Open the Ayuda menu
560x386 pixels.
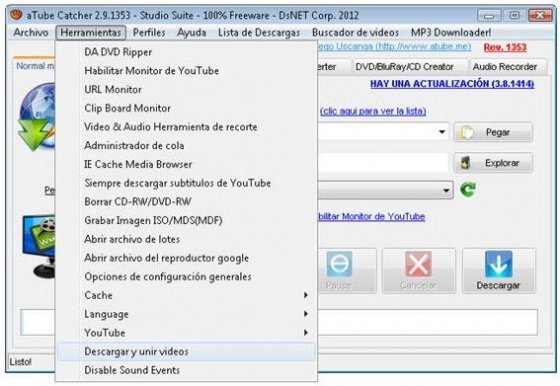[x=191, y=32]
